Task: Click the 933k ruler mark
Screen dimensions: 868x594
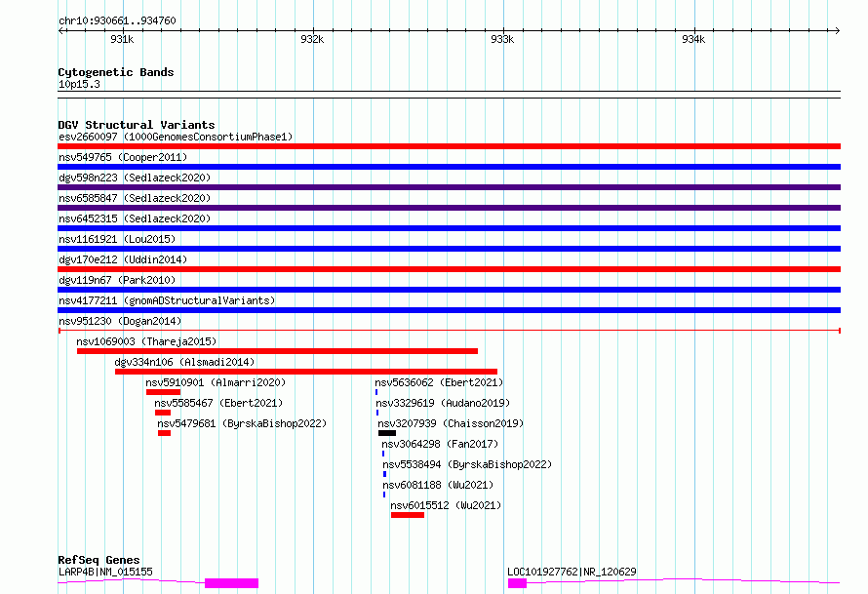Action: point(502,39)
